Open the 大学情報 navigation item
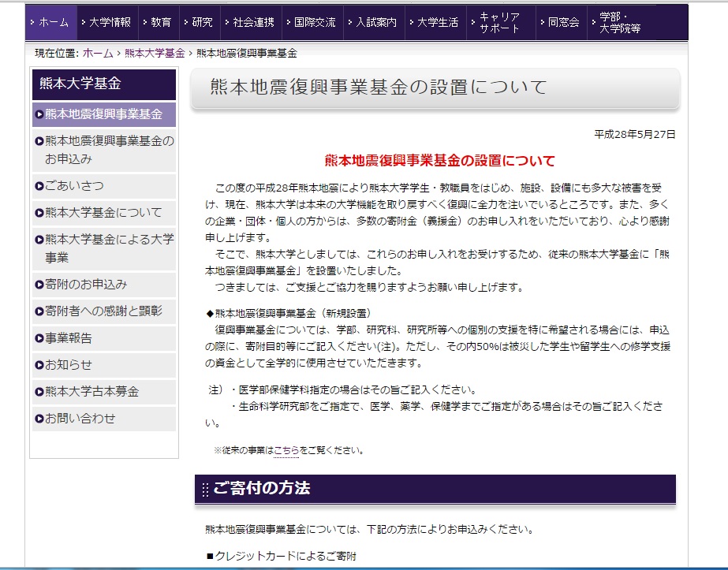The width and height of the screenshot is (728, 570). [108, 22]
